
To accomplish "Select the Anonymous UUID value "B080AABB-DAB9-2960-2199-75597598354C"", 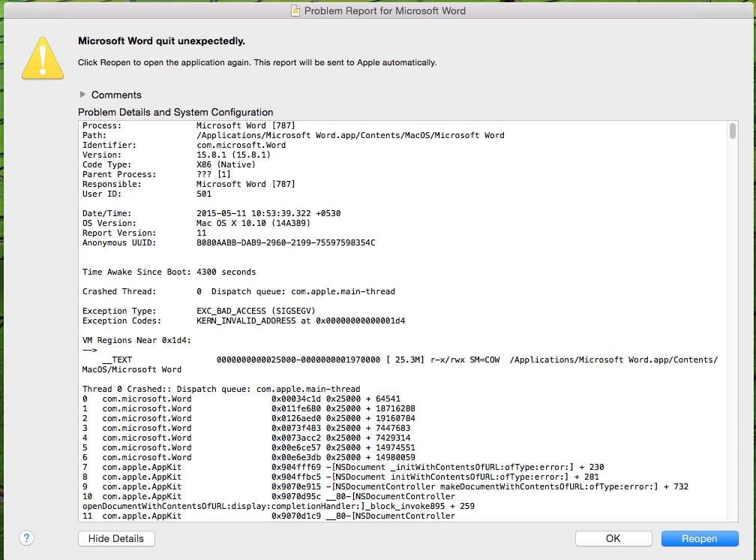I will pos(286,242).
